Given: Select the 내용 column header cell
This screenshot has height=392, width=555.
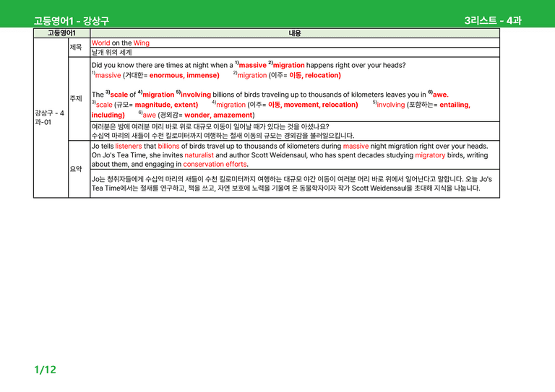Looking at the screenshot, I should pos(295,33).
